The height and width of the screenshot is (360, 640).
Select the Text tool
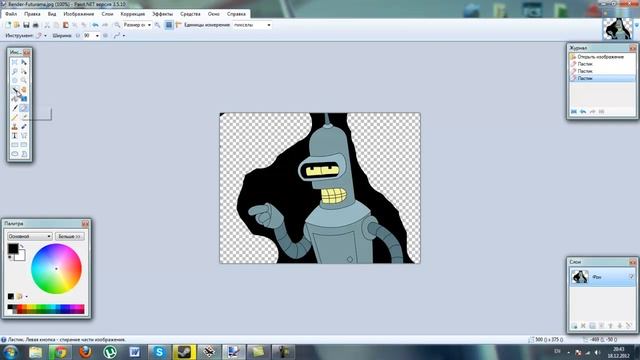coord(15,136)
